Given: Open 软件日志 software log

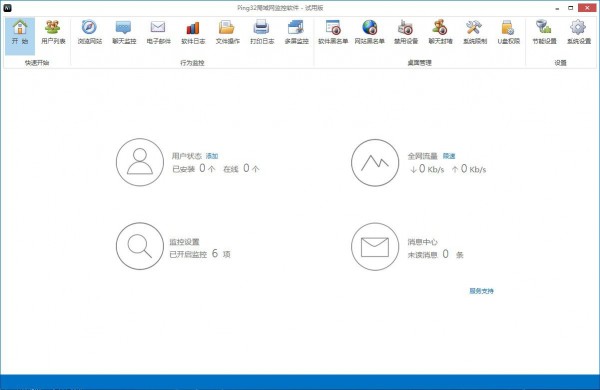Looking at the screenshot, I should (x=193, y=32).
